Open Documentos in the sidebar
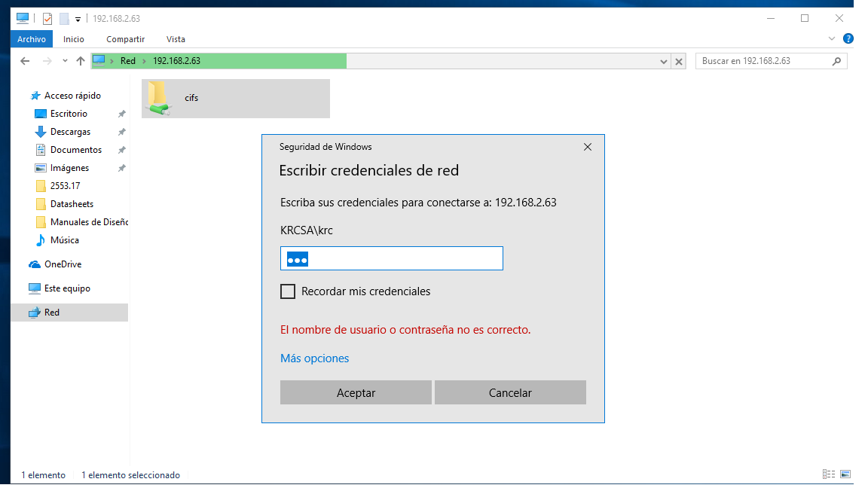The image size is (868, 488). 76,150
